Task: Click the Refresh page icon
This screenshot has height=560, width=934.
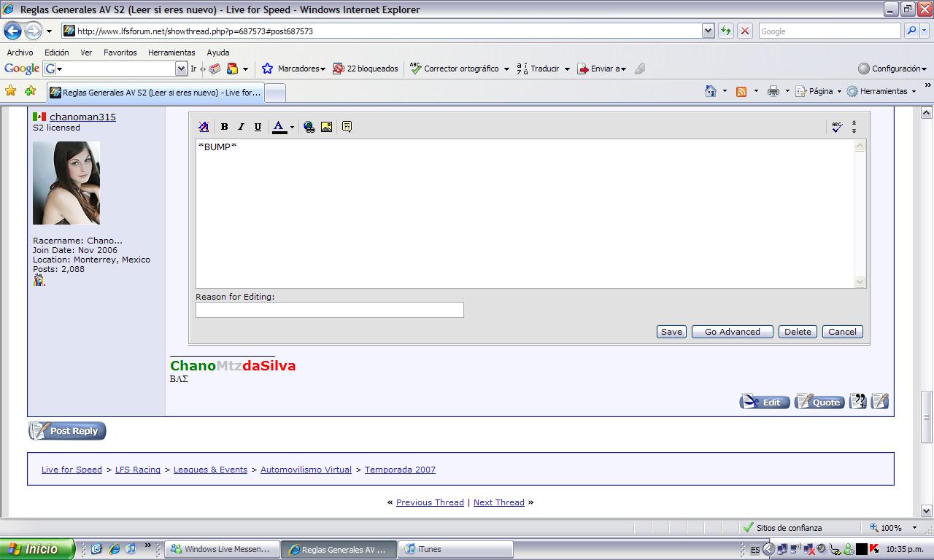Action: tap(726, 31)
